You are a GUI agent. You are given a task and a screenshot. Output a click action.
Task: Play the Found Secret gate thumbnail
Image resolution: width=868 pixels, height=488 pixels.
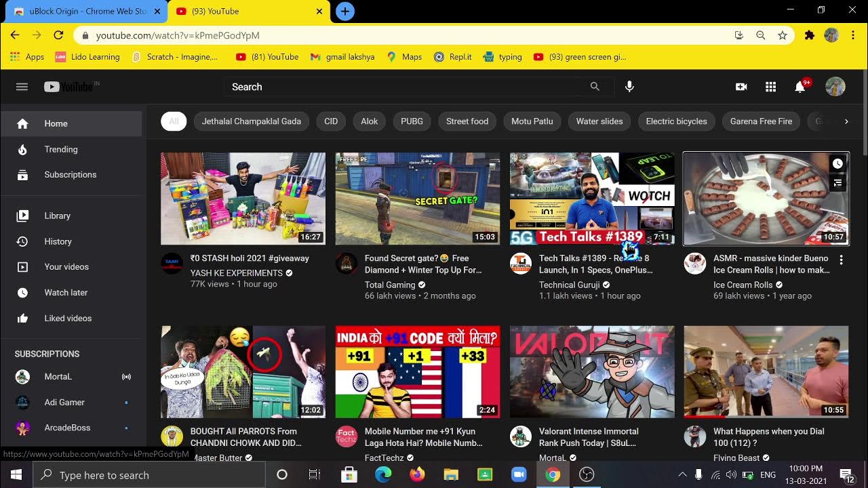[418, 199]
